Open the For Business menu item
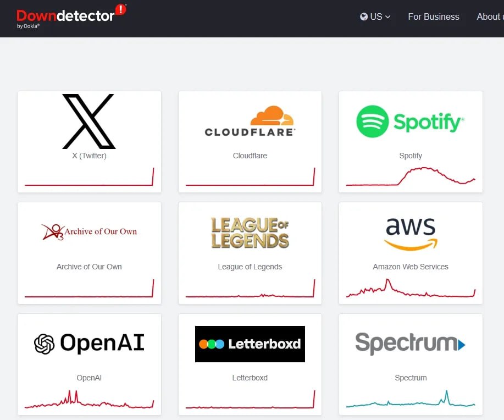Viewport: 504px width, 420px height. pyautogui.click(x=433, y=16)
